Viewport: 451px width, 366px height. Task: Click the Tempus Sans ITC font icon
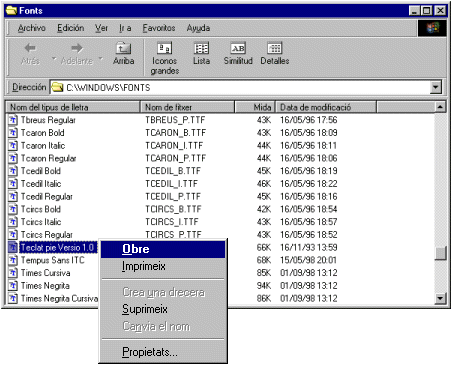(x=13, y=260)
